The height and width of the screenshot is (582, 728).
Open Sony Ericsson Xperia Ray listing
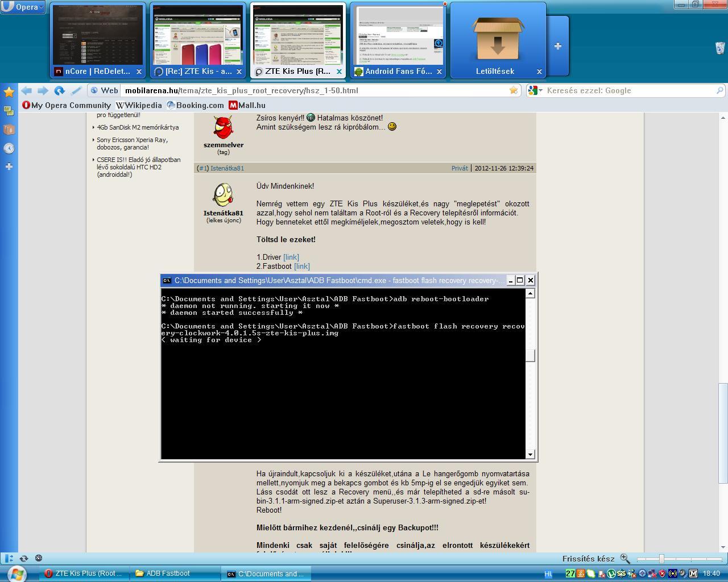(132, 143)
